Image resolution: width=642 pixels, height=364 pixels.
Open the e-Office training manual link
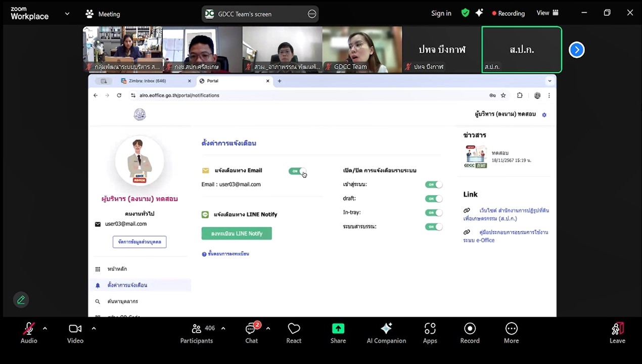[506, 236]
